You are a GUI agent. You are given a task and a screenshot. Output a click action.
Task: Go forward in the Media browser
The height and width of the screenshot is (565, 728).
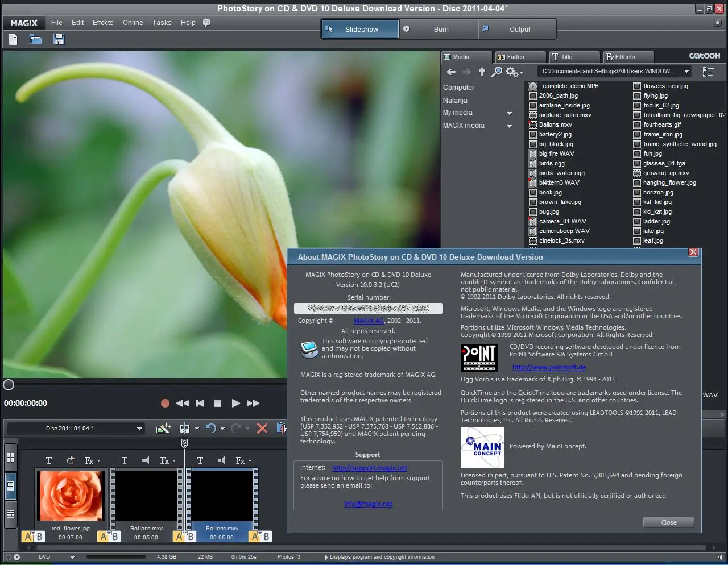[x=466, y=72]
